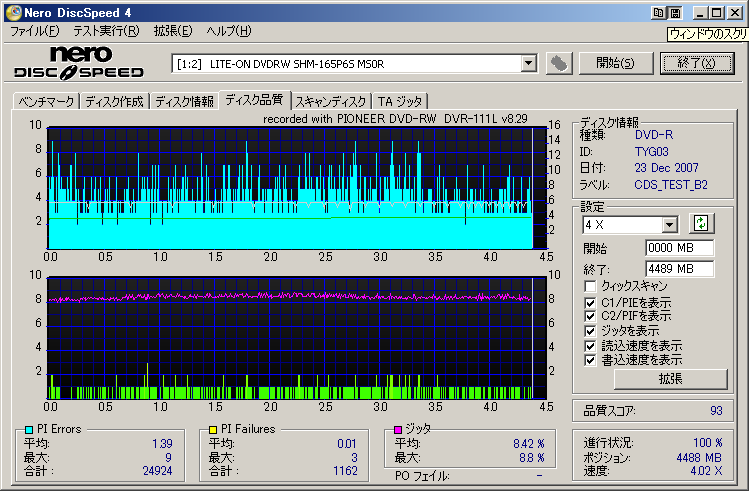749x491 pixels.
Task: Toggle ジッタを表示 checkbox
Action: 590,331
